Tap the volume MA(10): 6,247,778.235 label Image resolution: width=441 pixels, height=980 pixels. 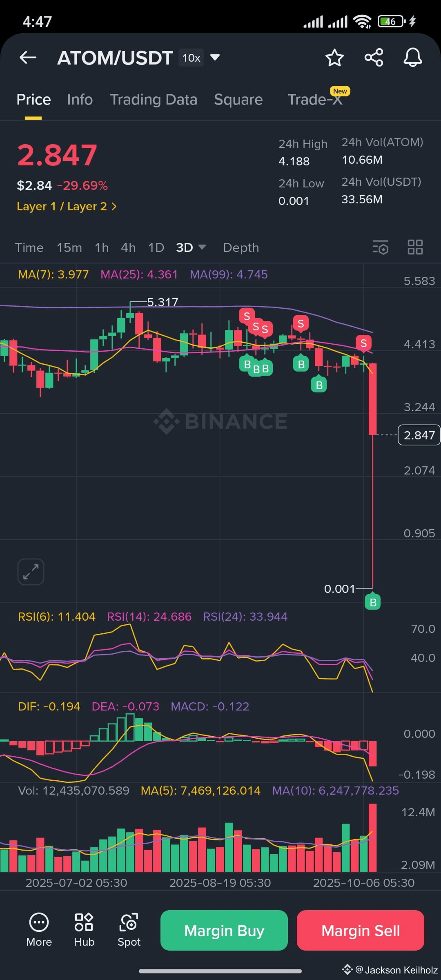pos(336,791)
